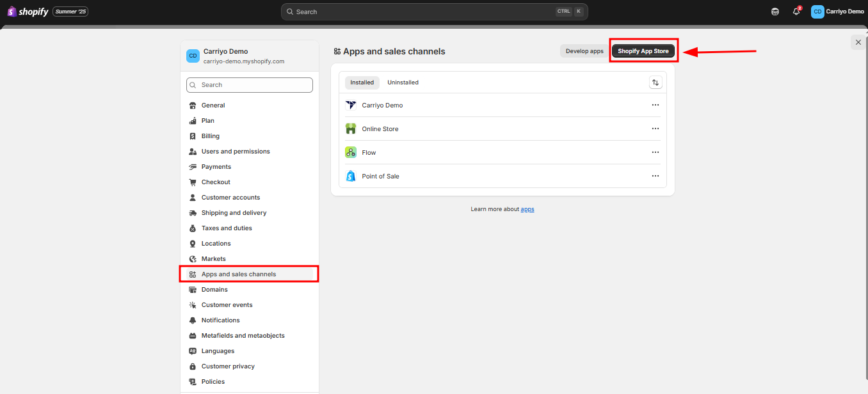Image resolution: width=868 pixels, height=394 pixels.
Task: Open the Sidekick assistant icon
Action: coord(775,12)
